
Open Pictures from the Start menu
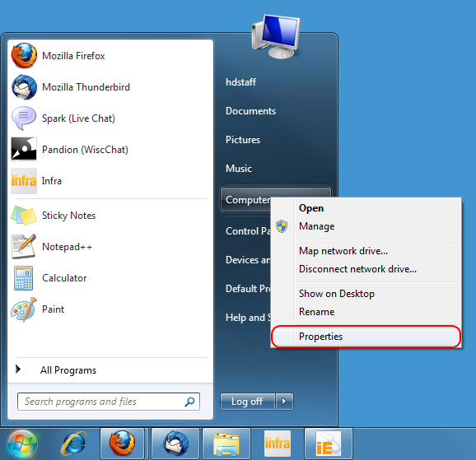[243, 140]
